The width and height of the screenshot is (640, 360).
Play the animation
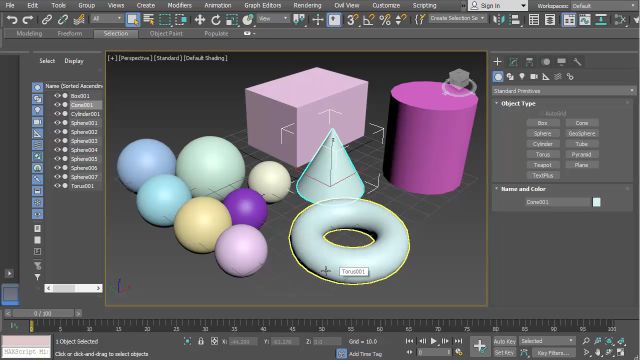coord(433,341)
